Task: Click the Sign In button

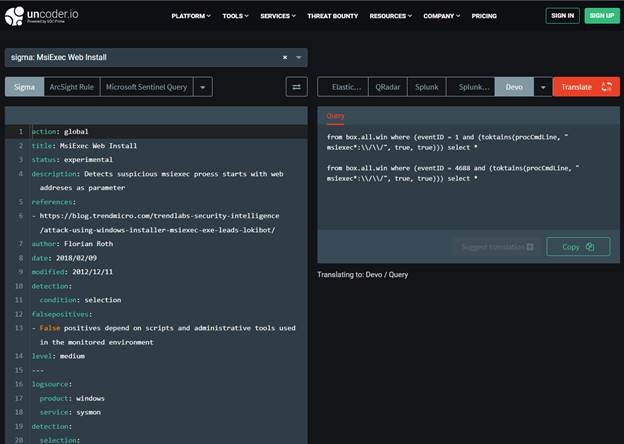Action: (562, 16)
